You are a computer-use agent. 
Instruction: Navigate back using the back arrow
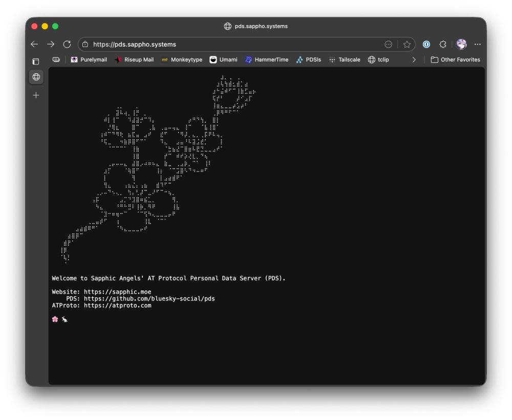(34, 45)
